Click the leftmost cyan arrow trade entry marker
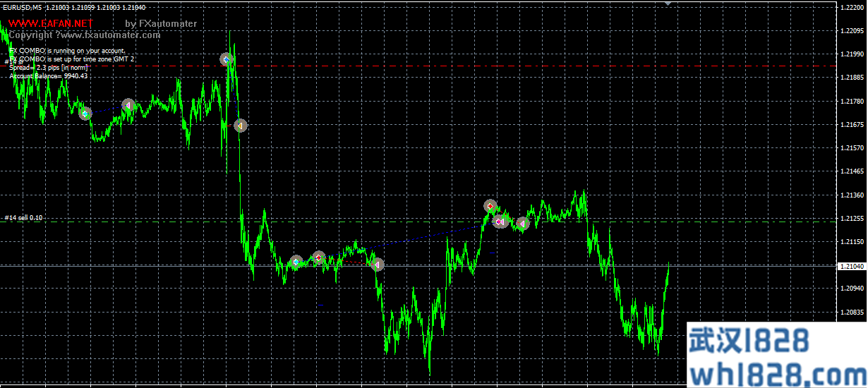Viewport: 868px width, 388px height. [x=85, y=113]
